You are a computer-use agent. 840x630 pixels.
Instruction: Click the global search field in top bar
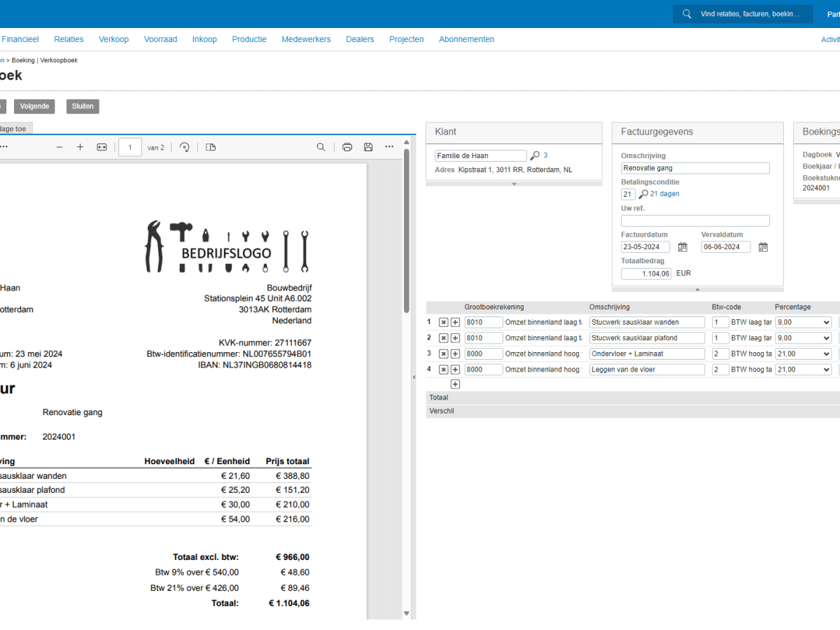743,14
